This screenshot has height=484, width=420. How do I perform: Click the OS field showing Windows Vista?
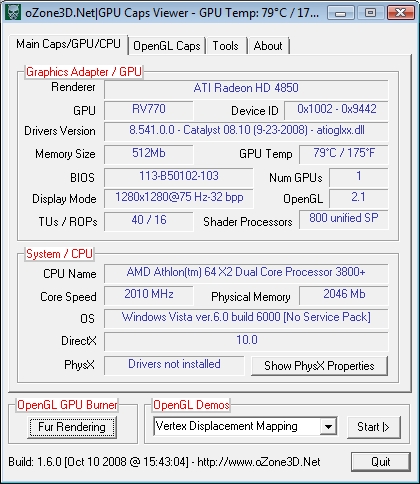click(x=246, y=318)
